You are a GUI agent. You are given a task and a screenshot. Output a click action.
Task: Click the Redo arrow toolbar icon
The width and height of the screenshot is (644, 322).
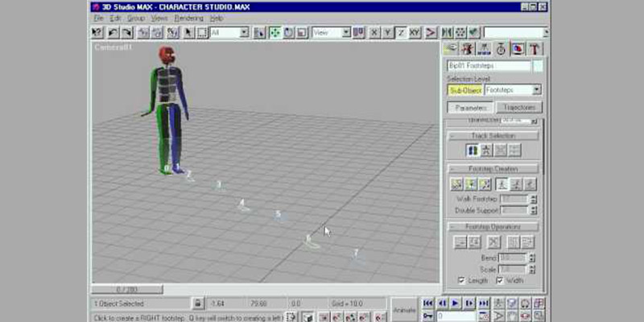click(x=126, y=32)
